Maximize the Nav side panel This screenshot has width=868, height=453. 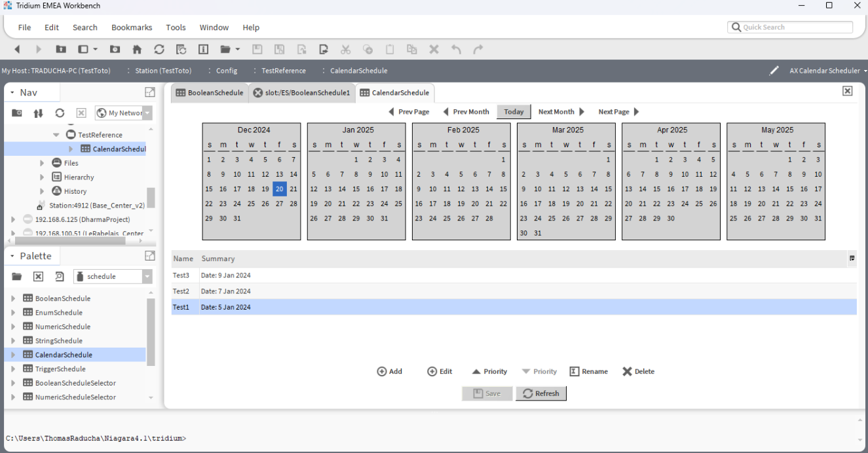pos(150,92)
